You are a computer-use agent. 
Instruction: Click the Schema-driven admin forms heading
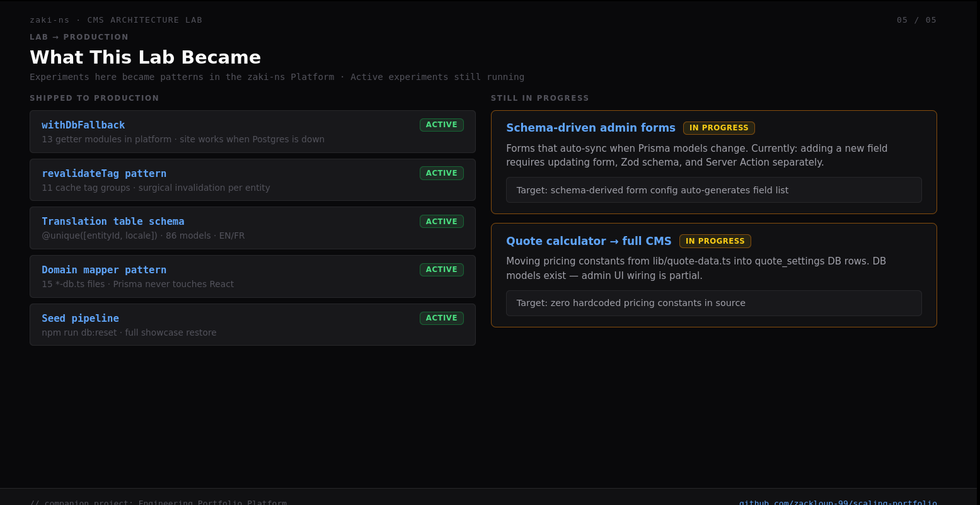click(x=591, y=128)
